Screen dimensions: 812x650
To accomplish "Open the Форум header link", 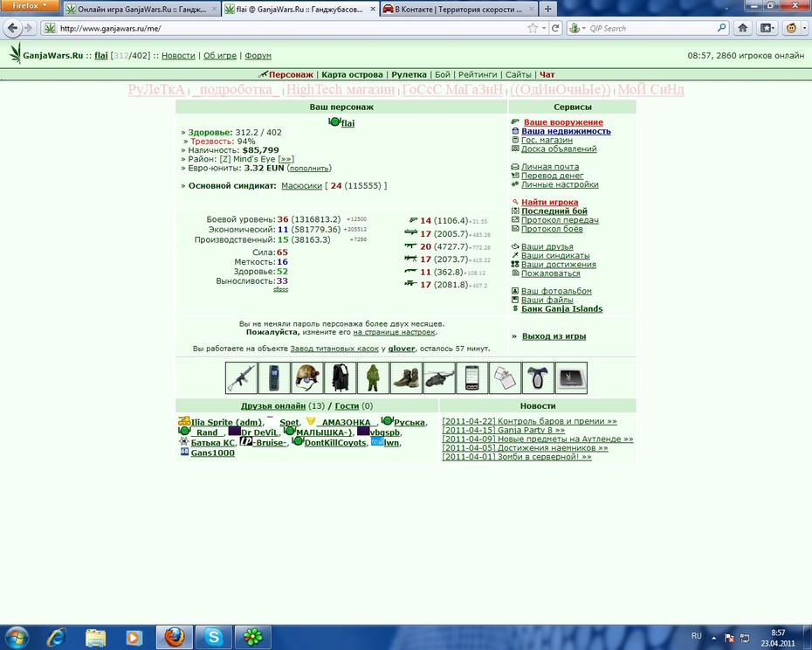I will click(x=258, y=55).
